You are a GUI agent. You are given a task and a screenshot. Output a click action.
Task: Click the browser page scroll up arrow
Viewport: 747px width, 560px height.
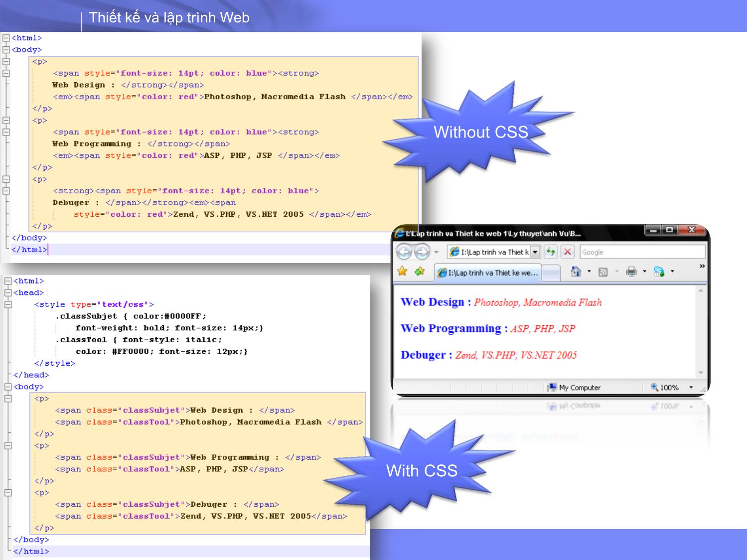[x=701, y=290]
